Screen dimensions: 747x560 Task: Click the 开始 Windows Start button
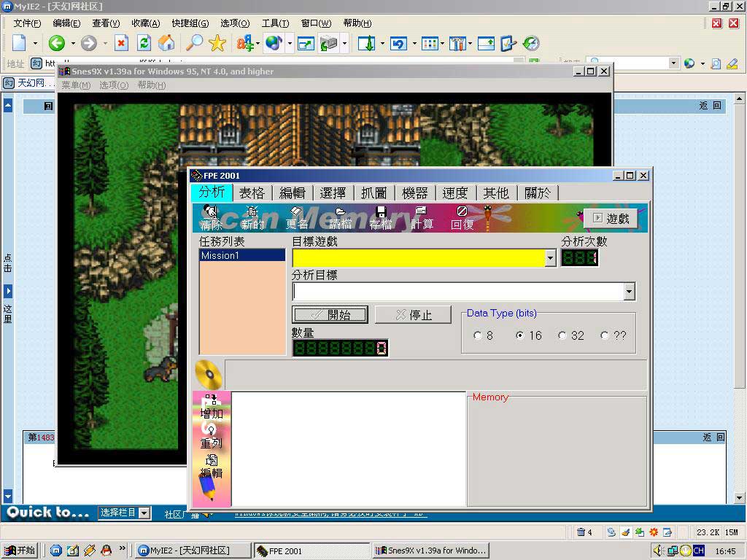point(20,551)
